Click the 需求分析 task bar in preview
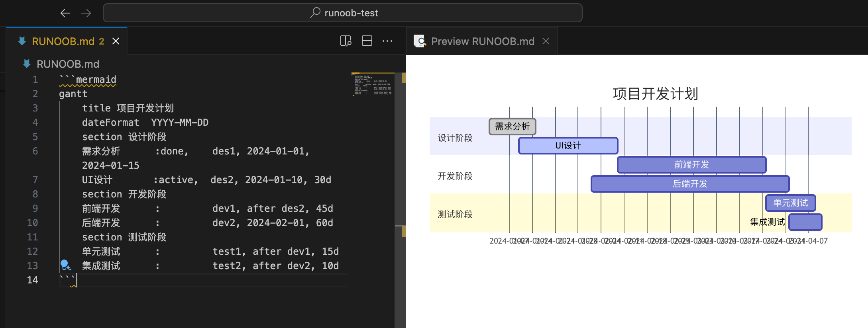The width and height of the screenshot is (868, 328). click(x=512, y=127)
